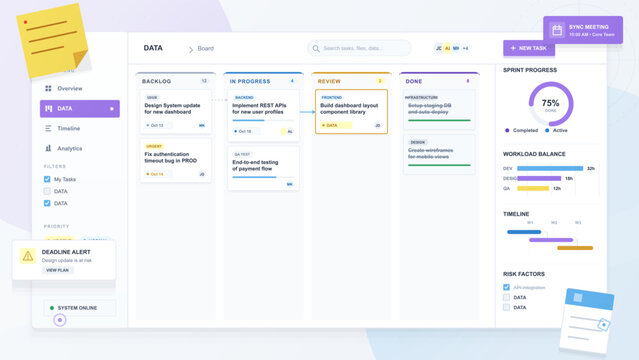Click the DEV workload bar

click(550, 168)
